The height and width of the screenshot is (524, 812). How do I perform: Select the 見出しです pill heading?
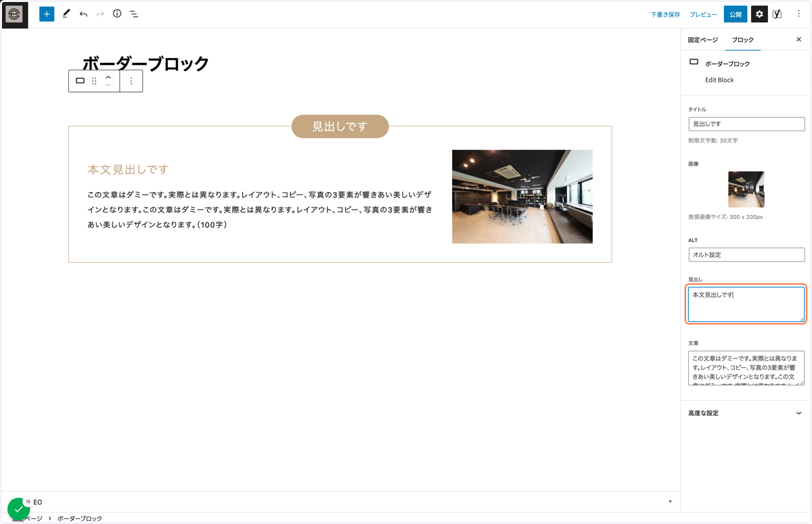coord(340,126)
